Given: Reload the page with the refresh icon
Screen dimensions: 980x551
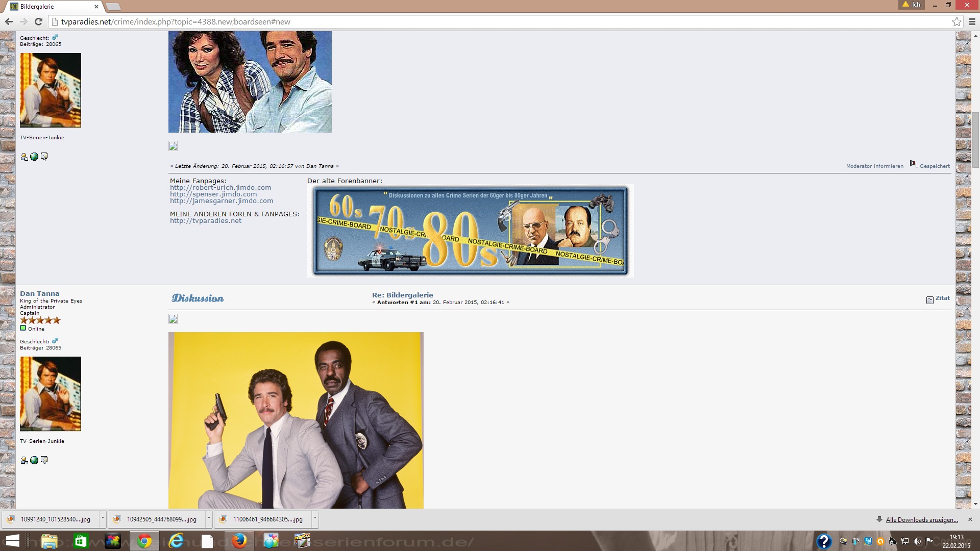Looking at the screenshot, I should click(x=38, y=22).
